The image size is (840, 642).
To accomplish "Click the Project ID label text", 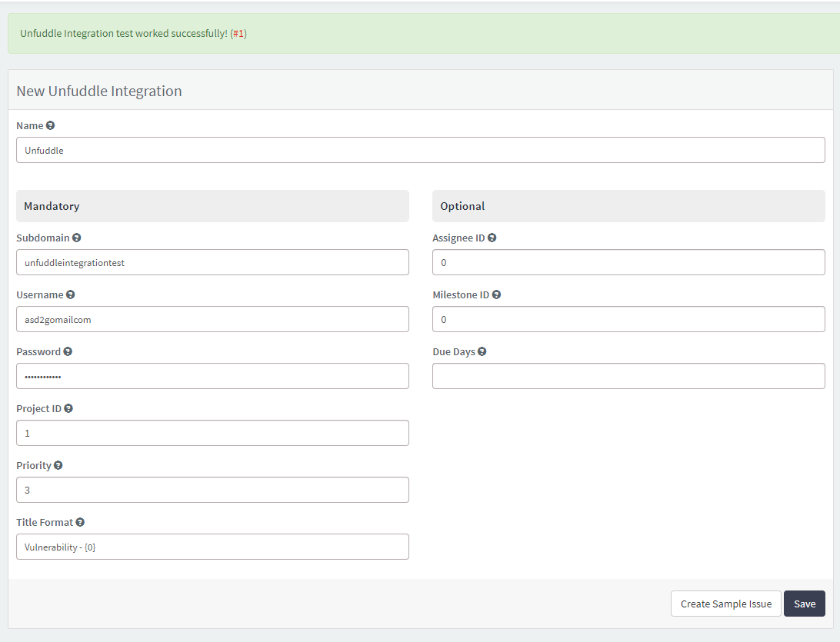I will tap(38, 408).
